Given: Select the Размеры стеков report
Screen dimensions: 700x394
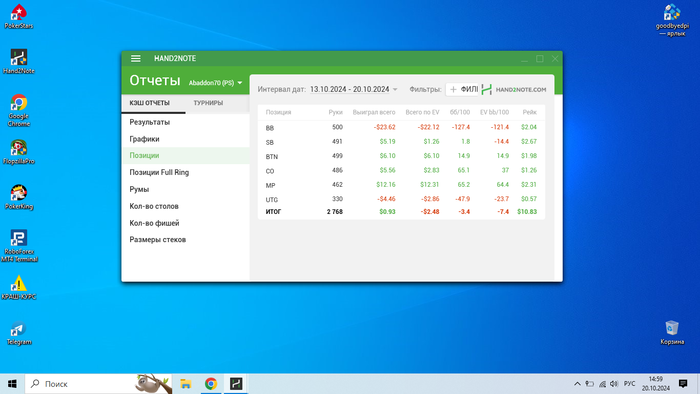Looking at the screenshot, I should pyautogui.click(x=158, y=240).
